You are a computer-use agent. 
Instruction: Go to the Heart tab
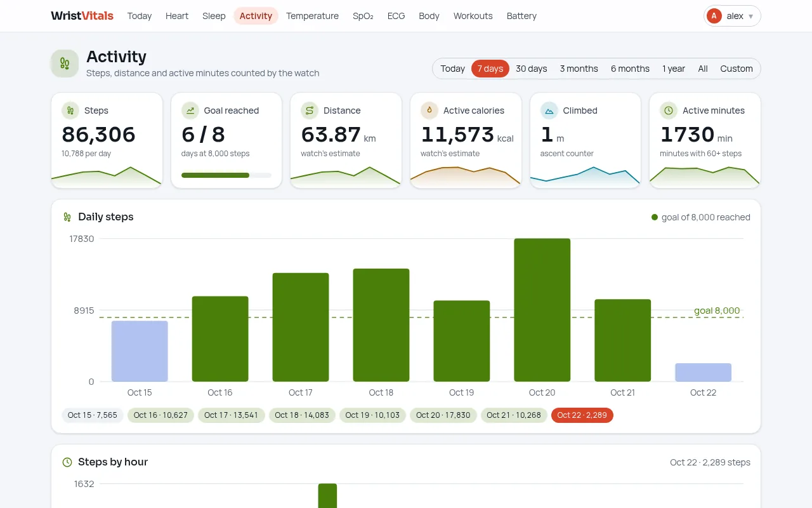[177, 16]
